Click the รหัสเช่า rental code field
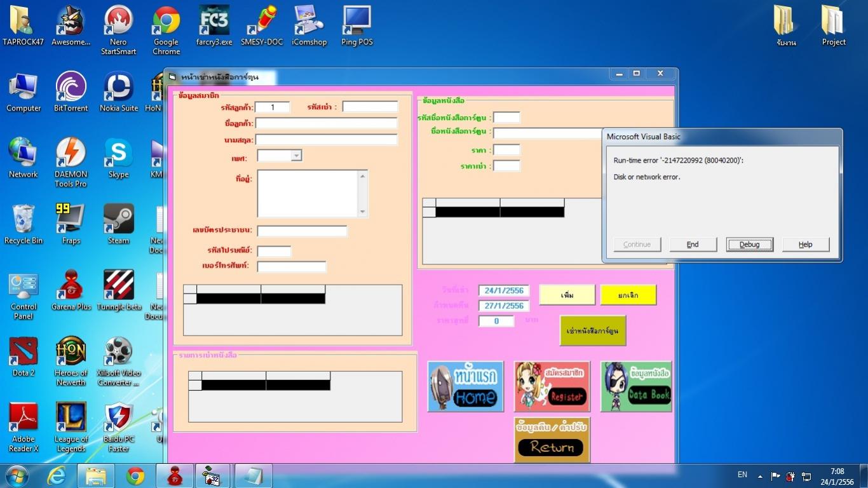 (370, 107)
